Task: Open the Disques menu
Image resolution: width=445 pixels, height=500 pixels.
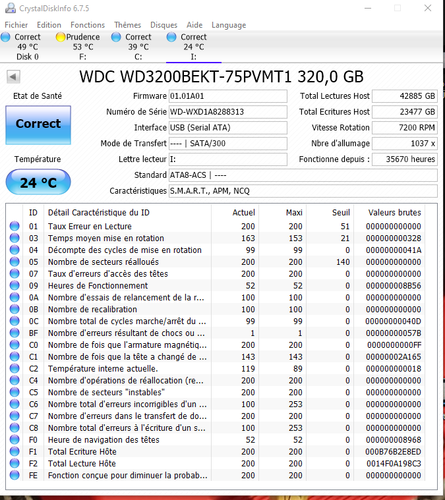Action: [x=164, y=25]
